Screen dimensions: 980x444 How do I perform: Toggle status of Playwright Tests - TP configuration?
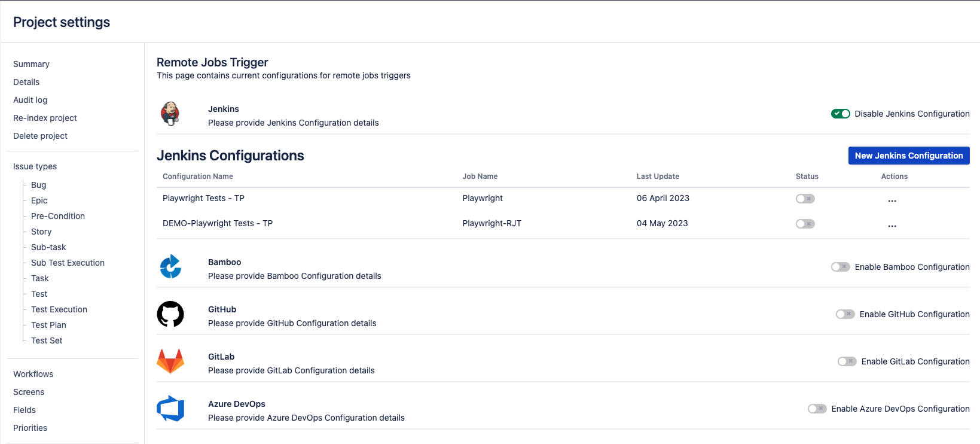click(x=805, y=199)
